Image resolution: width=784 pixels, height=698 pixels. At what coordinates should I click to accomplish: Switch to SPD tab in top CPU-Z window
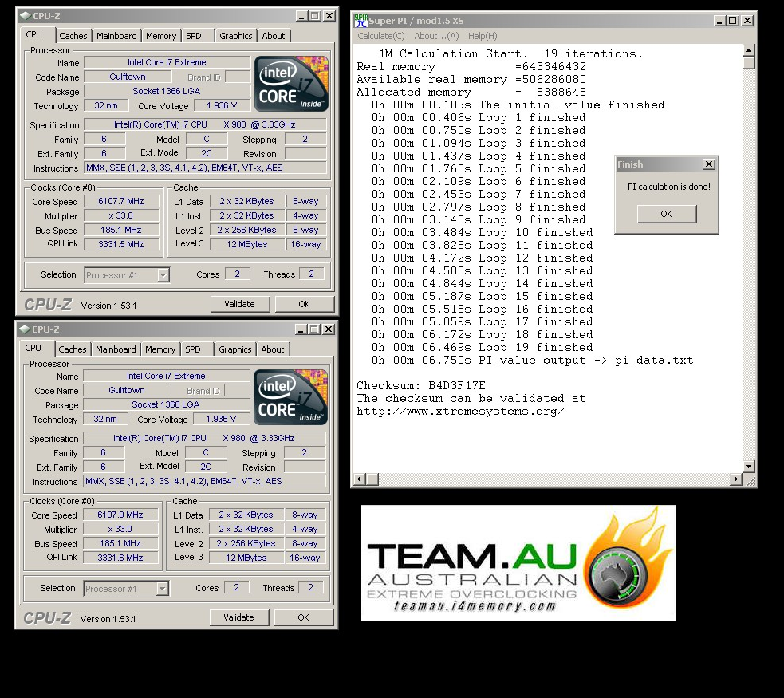(194, 36)
